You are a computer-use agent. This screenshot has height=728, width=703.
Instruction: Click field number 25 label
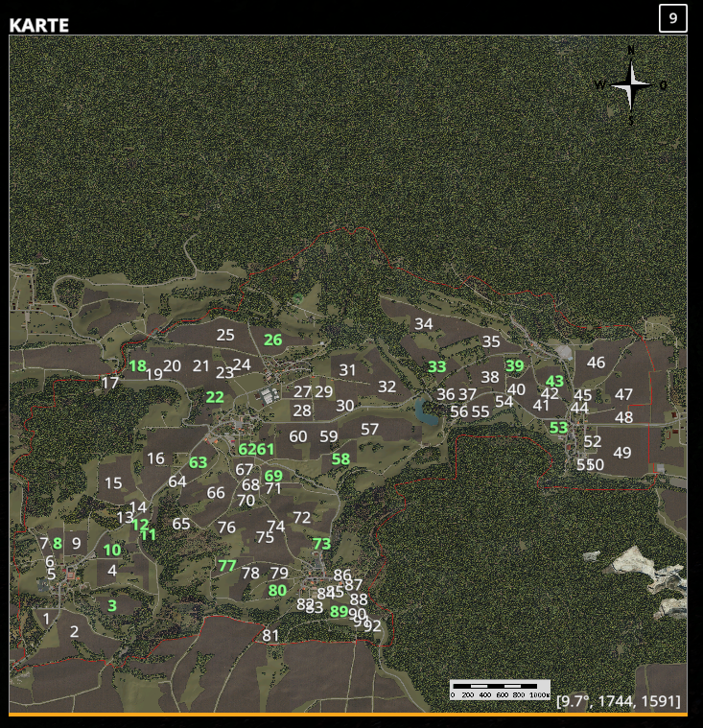click(x=225, y=335)
